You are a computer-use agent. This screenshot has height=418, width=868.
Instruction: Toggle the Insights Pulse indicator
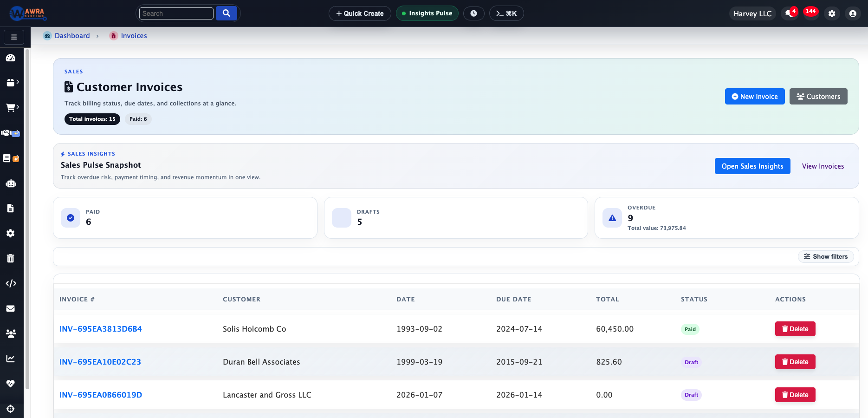click(x=427, y=13)
